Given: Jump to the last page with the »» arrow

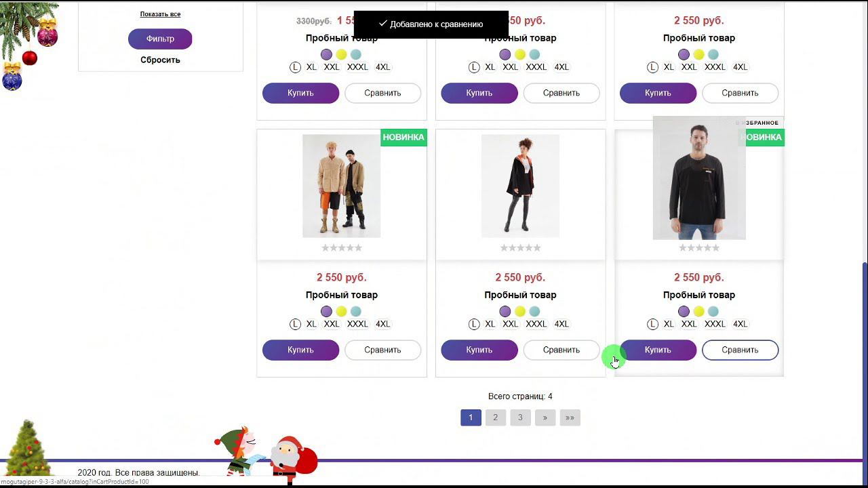Looking at the screenshot, I should coord(570,418).
